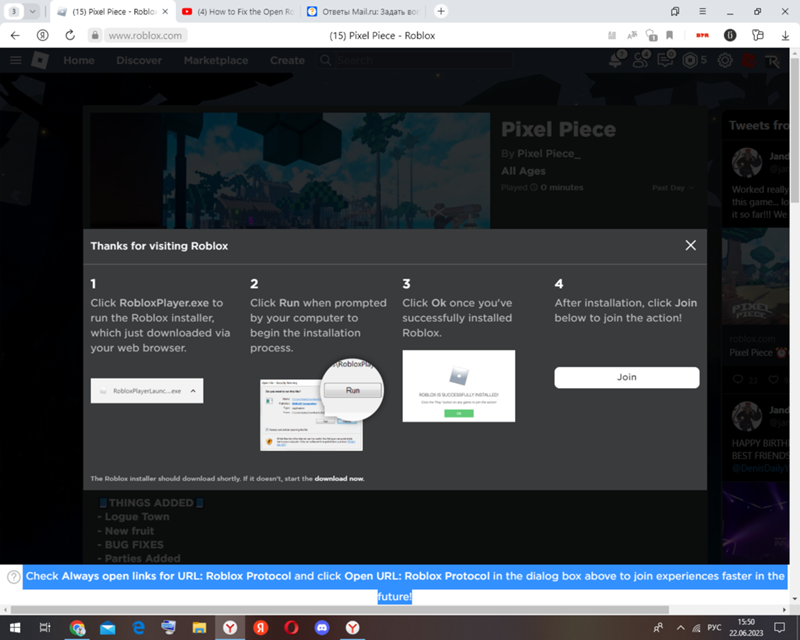Open the Mail app from the taskbar
The width and height of the screenshot is (800, 640).
(x=107, y=628)
